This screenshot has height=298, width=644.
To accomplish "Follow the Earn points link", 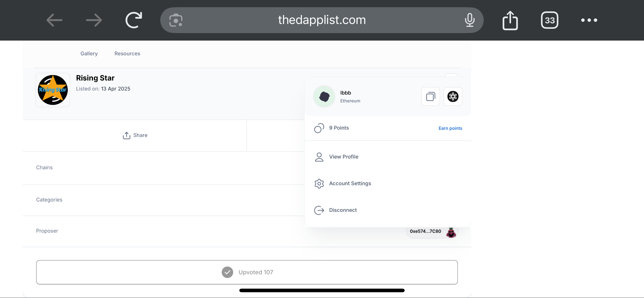I will (x=450, y=128).
